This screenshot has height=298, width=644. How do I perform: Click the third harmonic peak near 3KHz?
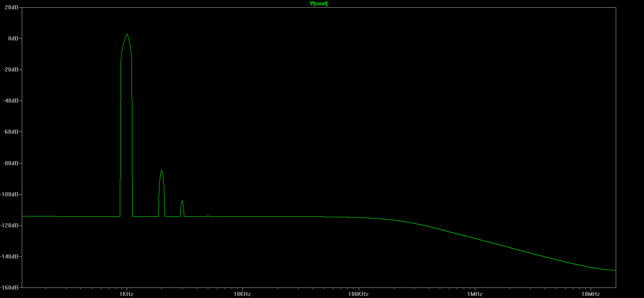182,201
